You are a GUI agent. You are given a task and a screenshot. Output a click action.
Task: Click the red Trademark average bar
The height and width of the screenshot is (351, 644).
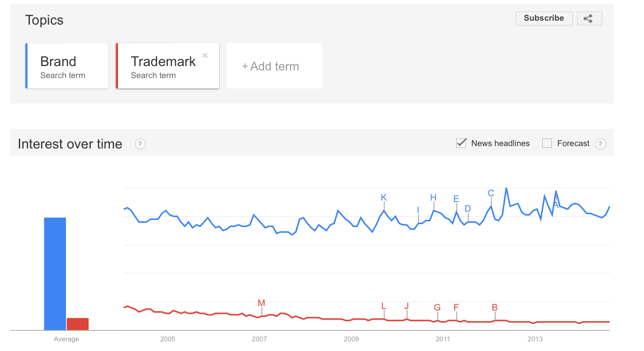coord(78,324)
